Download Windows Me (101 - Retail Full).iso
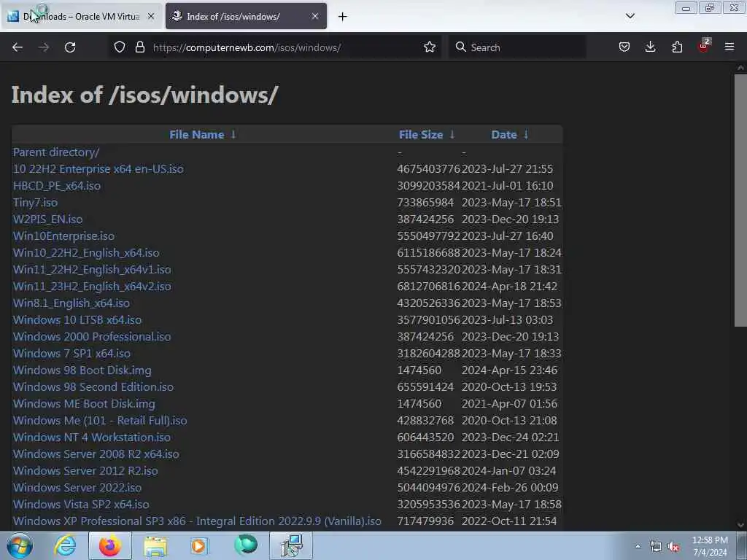The image size is (747, 560). [100, 421]
